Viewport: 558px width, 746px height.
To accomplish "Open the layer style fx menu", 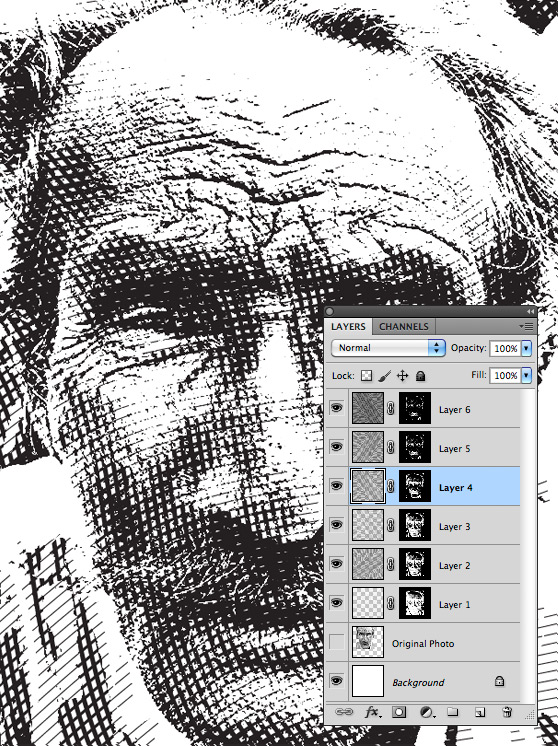I will click(372, 712).
